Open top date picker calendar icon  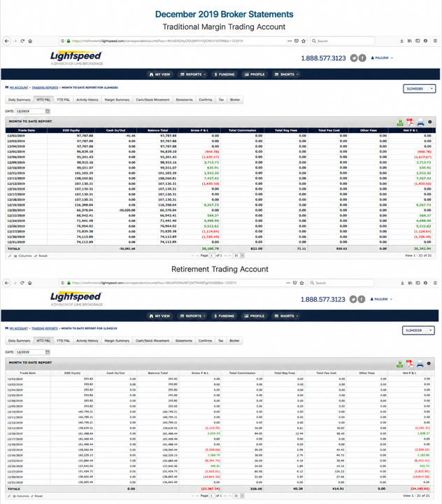pyautogui.click(x=48, y=111)
